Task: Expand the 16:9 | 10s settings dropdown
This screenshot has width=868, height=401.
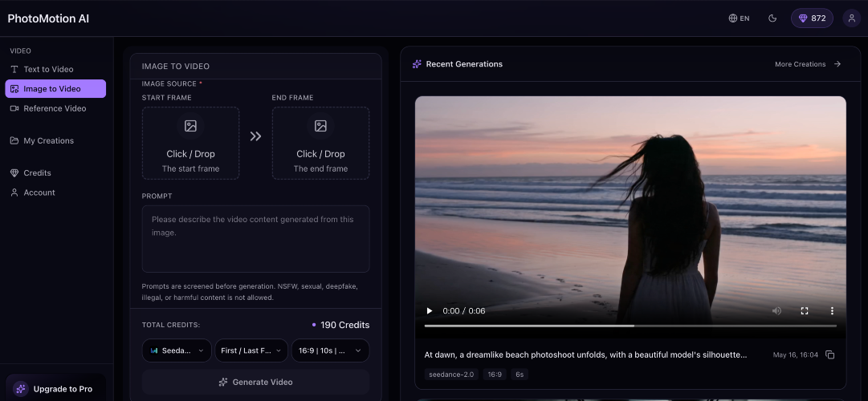Action: tap(331, 350)
